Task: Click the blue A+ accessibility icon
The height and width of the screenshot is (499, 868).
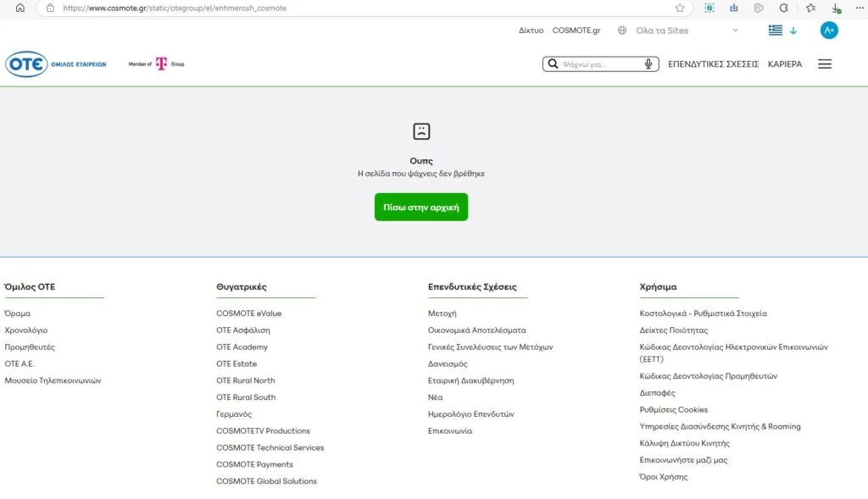Action: tap(829, 30)
